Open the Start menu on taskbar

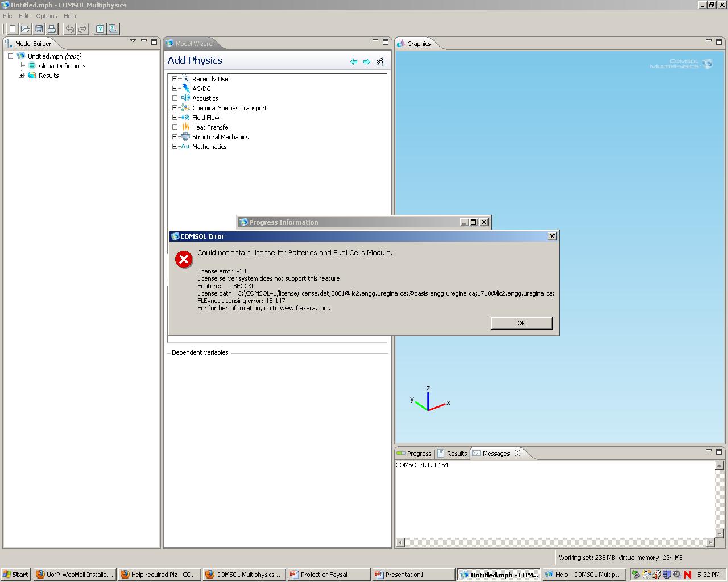pyautogui.click(x=16, y=575)
